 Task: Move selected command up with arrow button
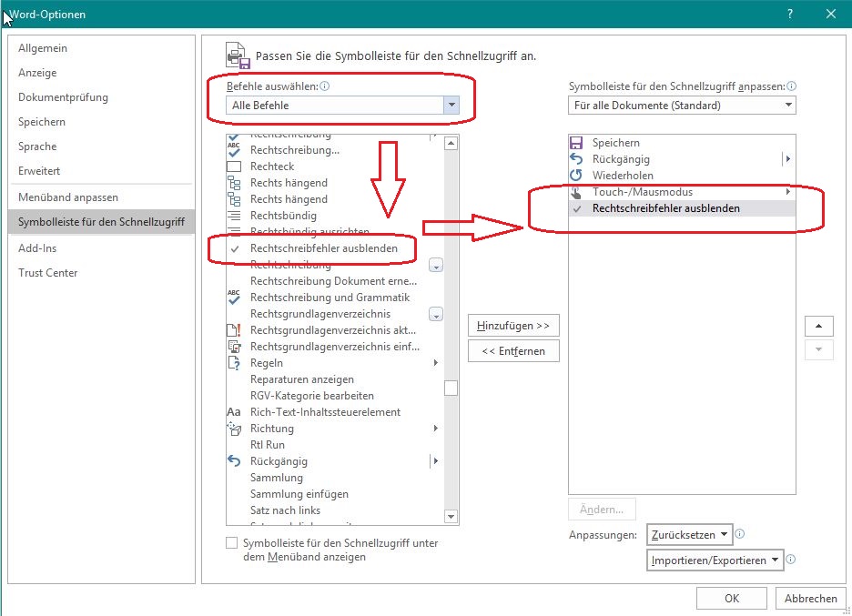818,326
